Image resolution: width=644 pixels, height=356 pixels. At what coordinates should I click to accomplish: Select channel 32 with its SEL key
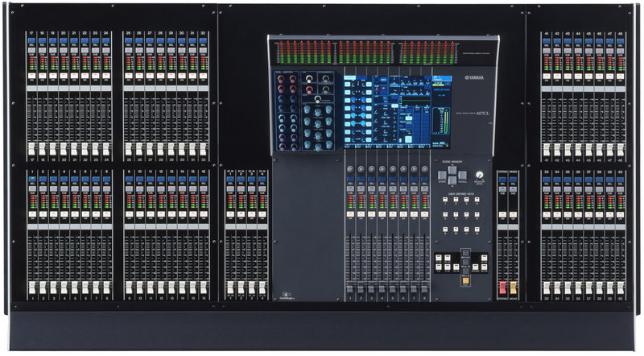click(x=203, y=41)
